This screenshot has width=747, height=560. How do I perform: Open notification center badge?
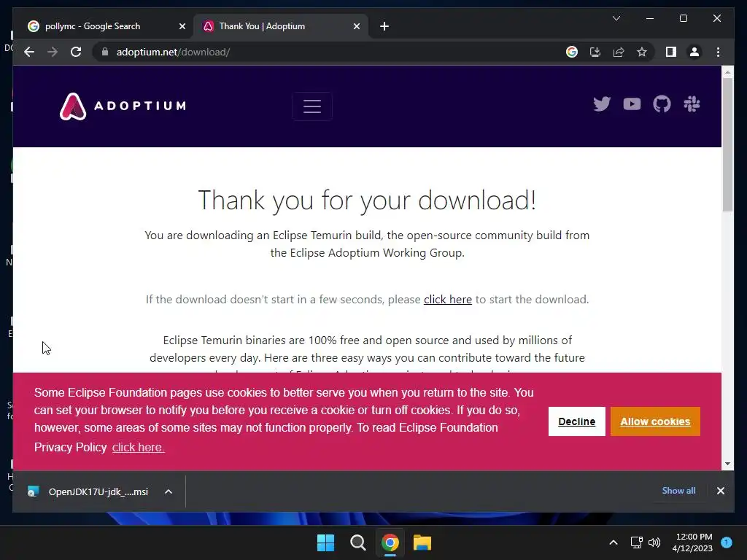tap(726, 542)
